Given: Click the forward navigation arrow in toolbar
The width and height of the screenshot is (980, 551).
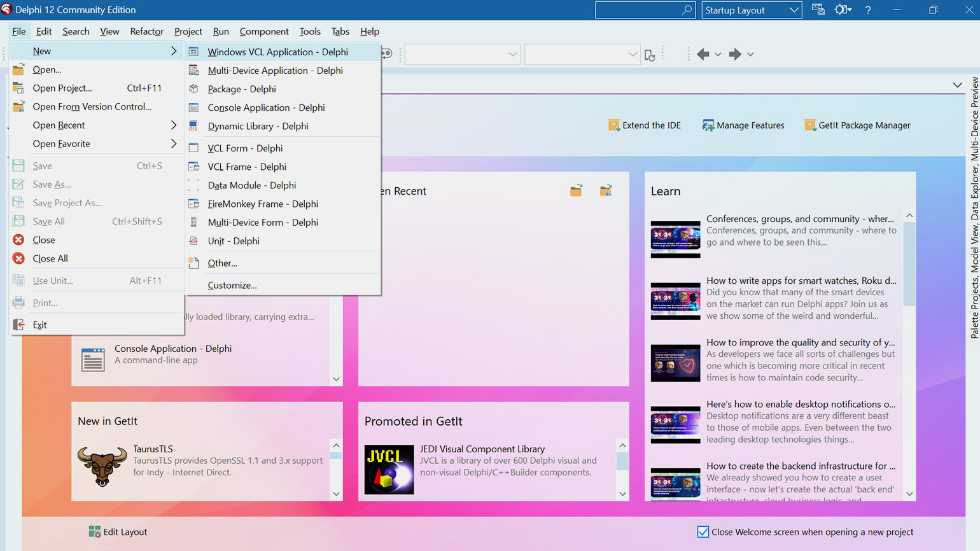Looking at the screenshot, I should coord(735,54).
